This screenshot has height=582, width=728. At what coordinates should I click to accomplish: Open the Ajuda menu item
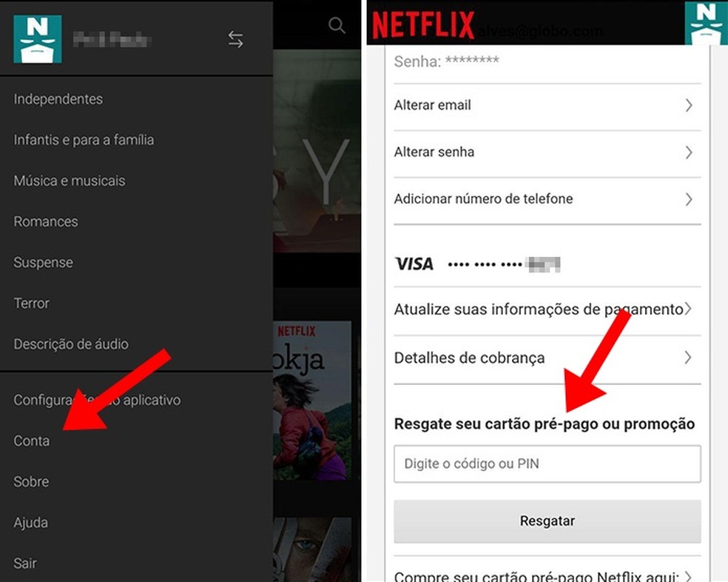pyautogui.click(x=30, y=523)
